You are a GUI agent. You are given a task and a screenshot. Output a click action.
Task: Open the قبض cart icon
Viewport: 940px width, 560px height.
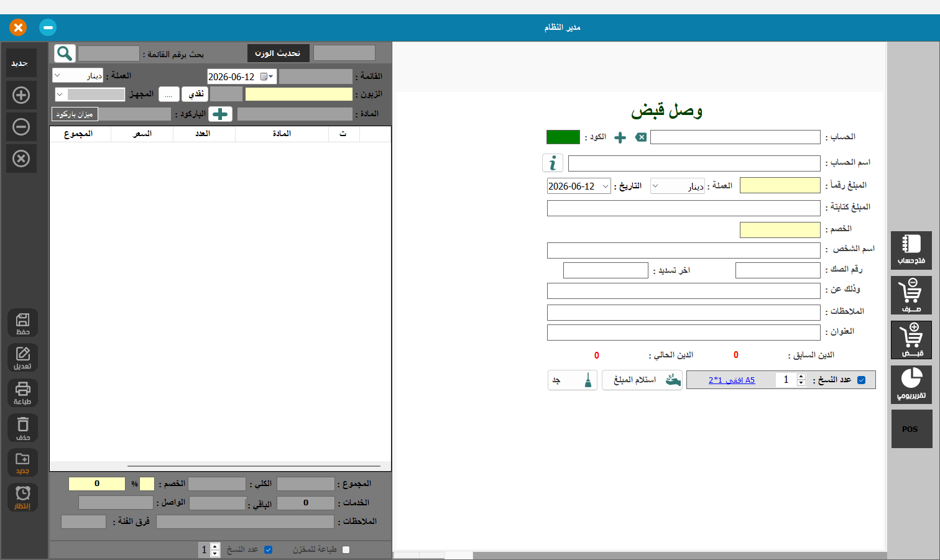(911, 340)
